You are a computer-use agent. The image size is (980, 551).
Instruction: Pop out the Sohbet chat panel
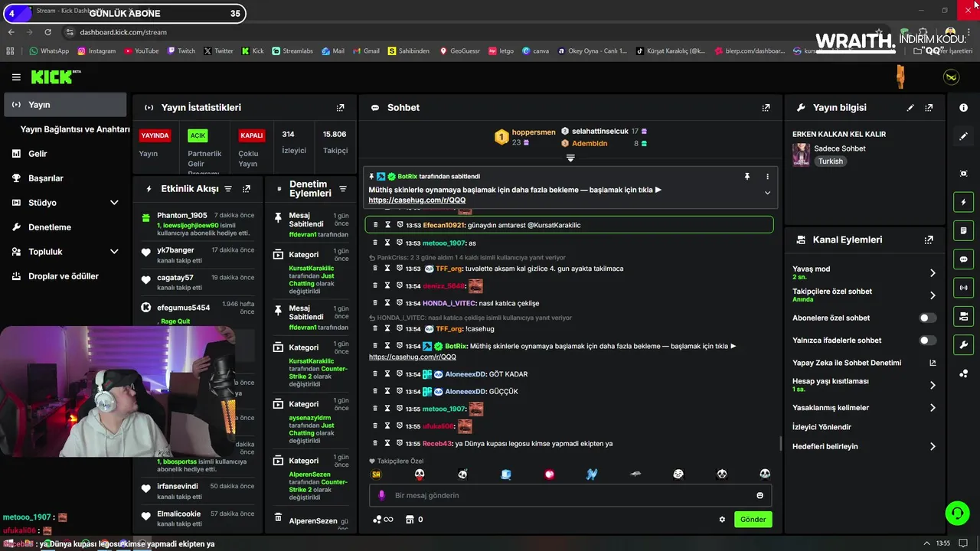pos(766,108)
